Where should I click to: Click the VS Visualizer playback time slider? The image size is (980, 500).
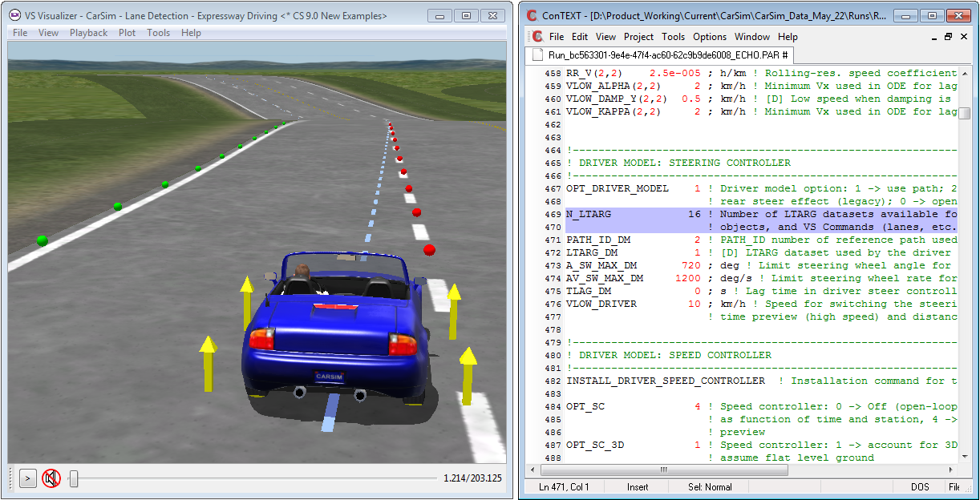point(73,478)
